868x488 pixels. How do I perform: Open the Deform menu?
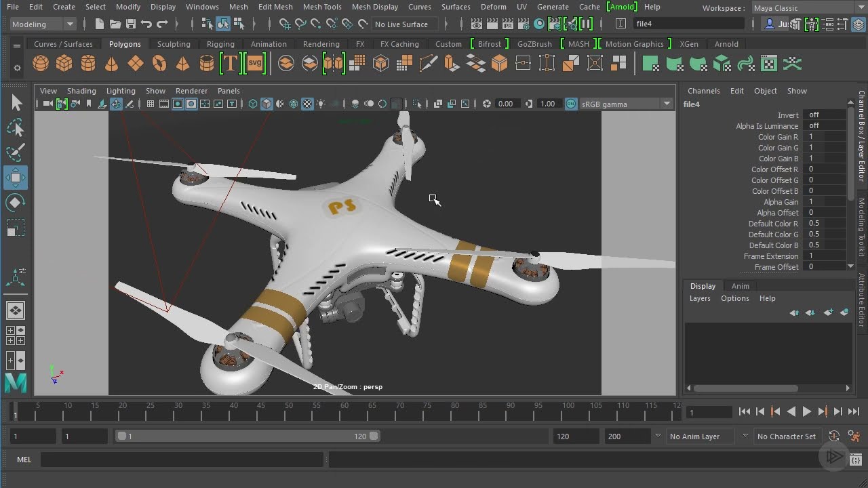pos(493,7)
